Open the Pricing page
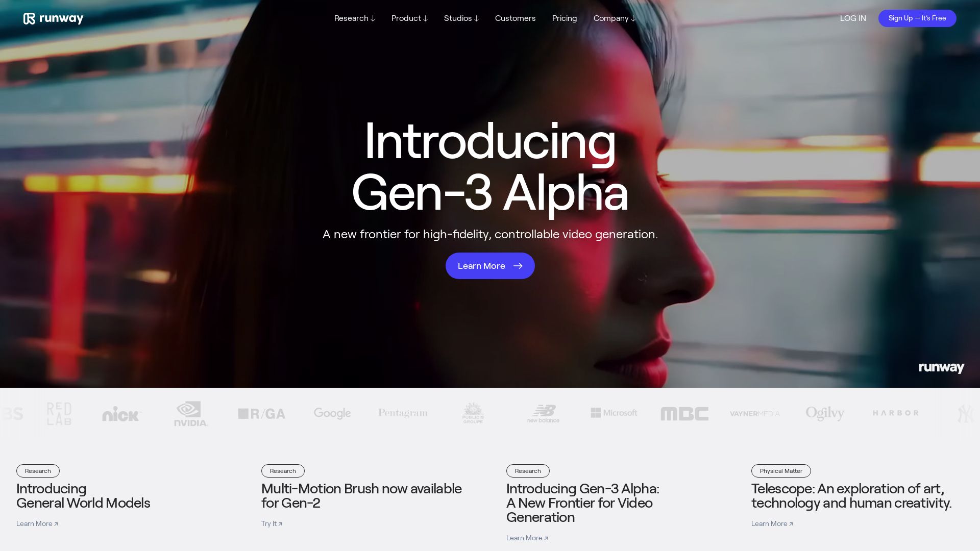The width and height of the screenshot is (980, 551). tap(564, 18)
